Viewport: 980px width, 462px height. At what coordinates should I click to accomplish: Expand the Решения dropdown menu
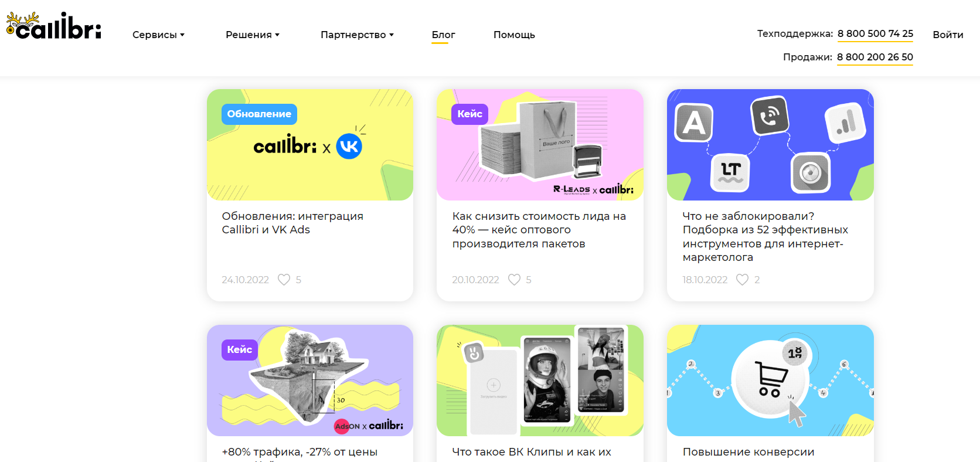[253, 35]
